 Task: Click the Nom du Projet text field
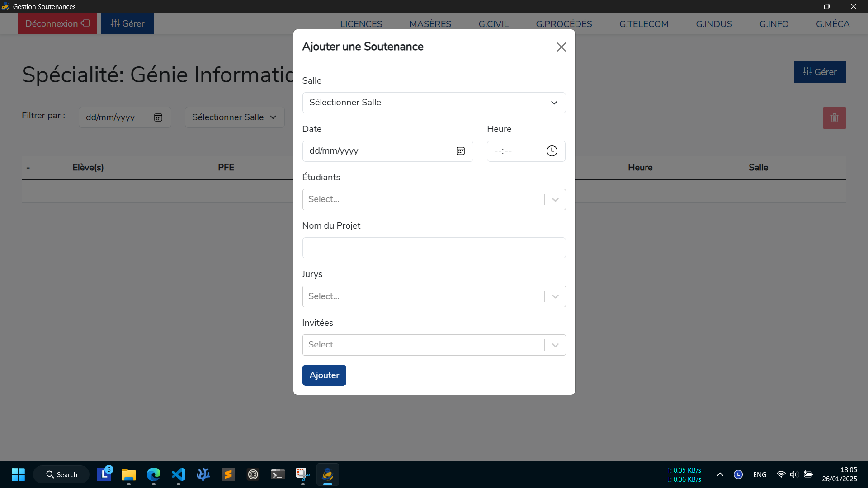click(434, 248)
